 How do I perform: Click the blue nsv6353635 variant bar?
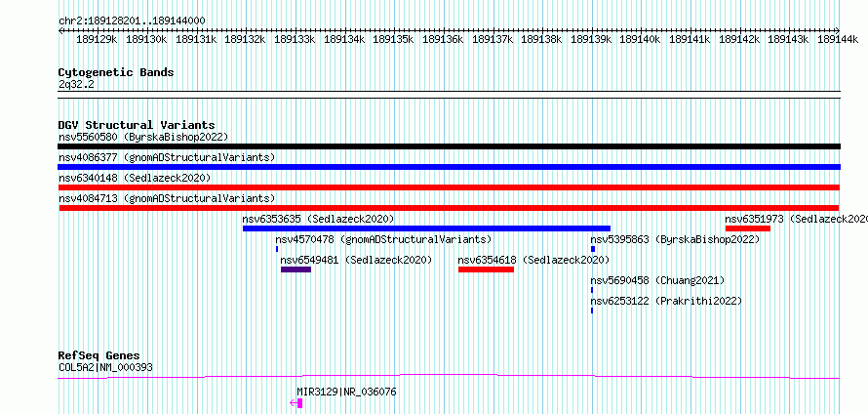[426, 228]
